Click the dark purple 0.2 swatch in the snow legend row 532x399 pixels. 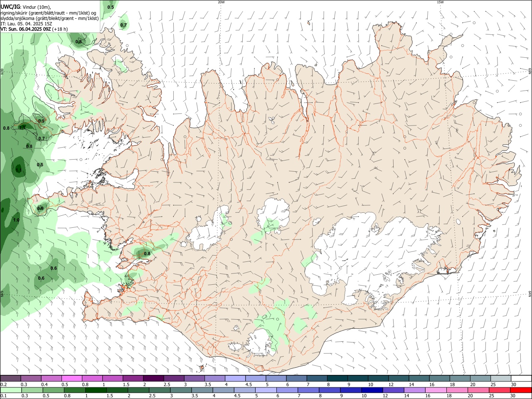click(x=11, y=378)
